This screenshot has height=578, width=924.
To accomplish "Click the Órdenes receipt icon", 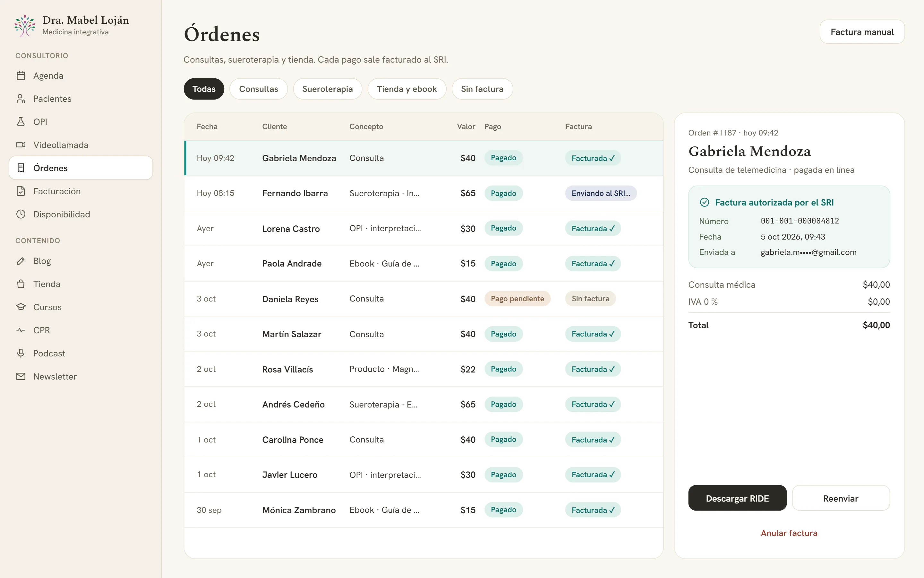I will coord(21,168).
